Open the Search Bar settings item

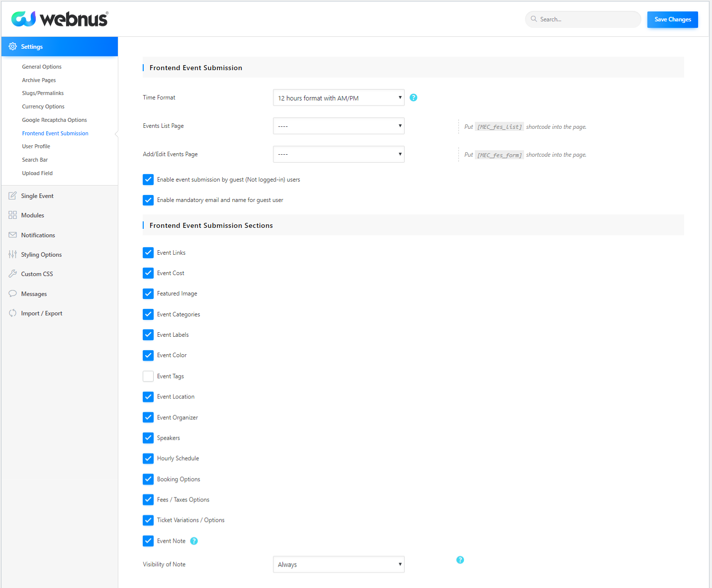point(35,160)
